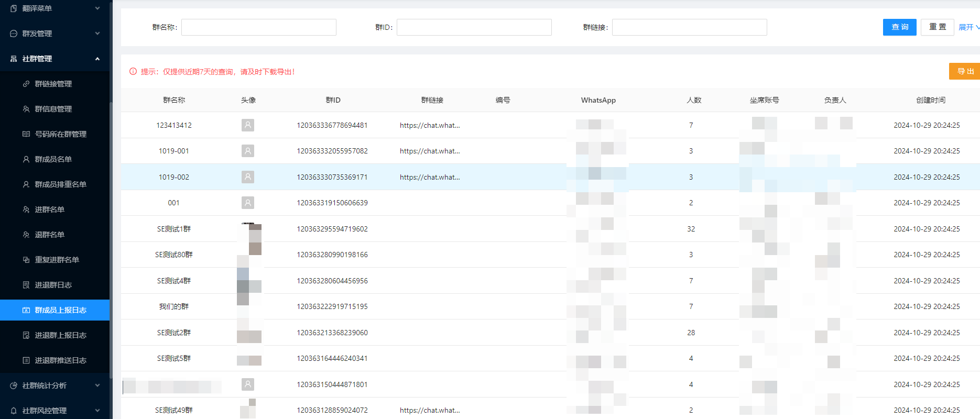This screenshot has height=419, width=980.
Task: Click the 查询 search button
Action: [x=900, y=27]
